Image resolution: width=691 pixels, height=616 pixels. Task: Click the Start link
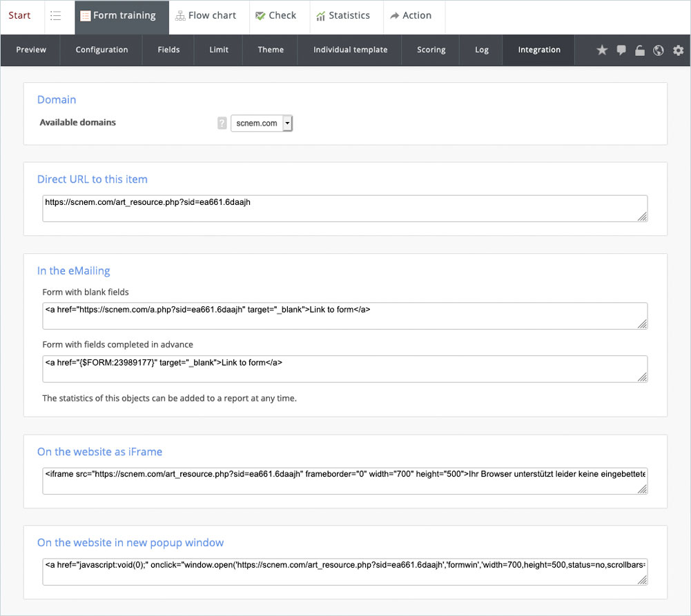coord(19,16)
